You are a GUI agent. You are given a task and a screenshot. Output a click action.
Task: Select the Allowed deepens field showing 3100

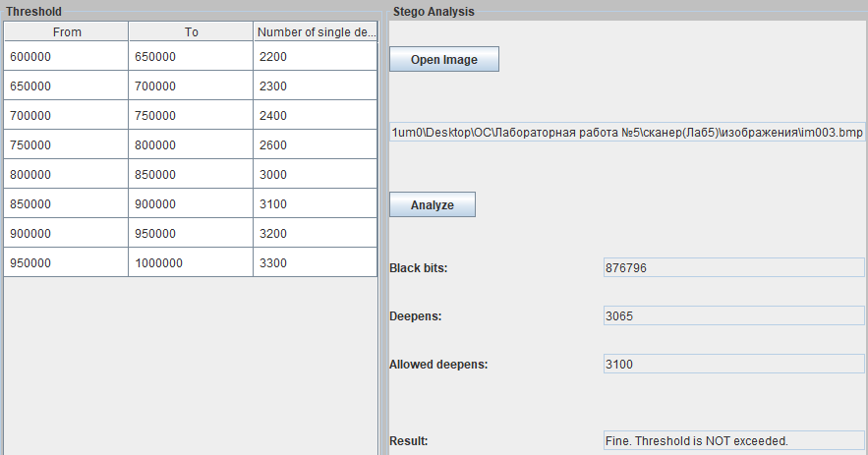click(x=734, y=365)
